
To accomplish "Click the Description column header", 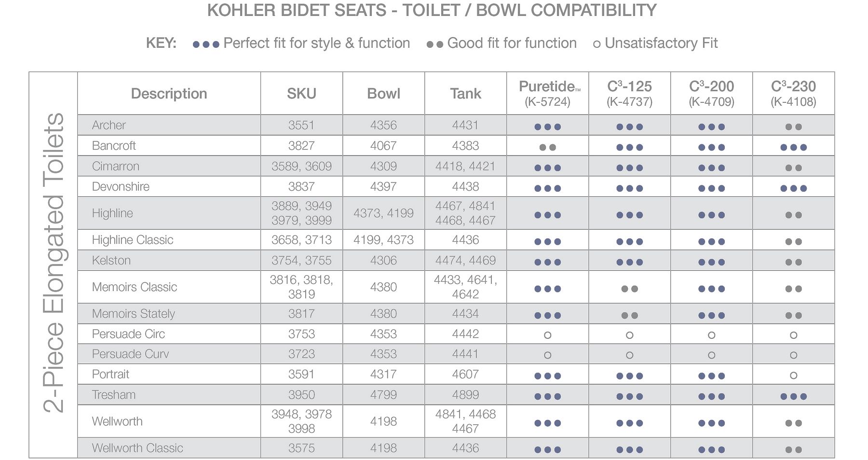I will point(169,94).
